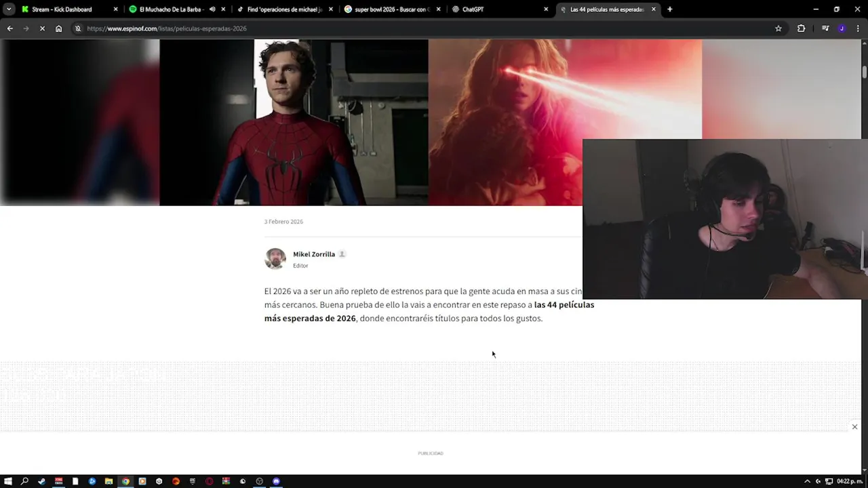Open the 04:22 p. m. clock
Viewport: 868px width, 488px height.
click(848, 481)
